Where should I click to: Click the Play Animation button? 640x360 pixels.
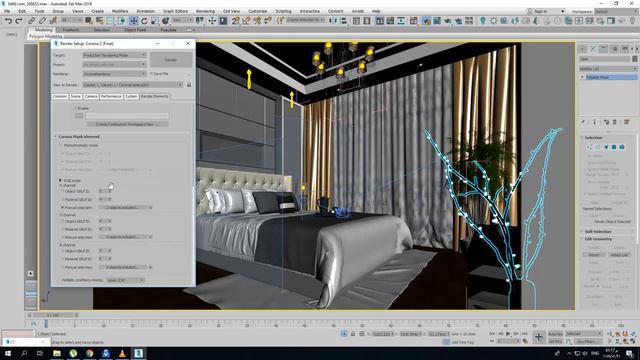click(x=508, y=334)
